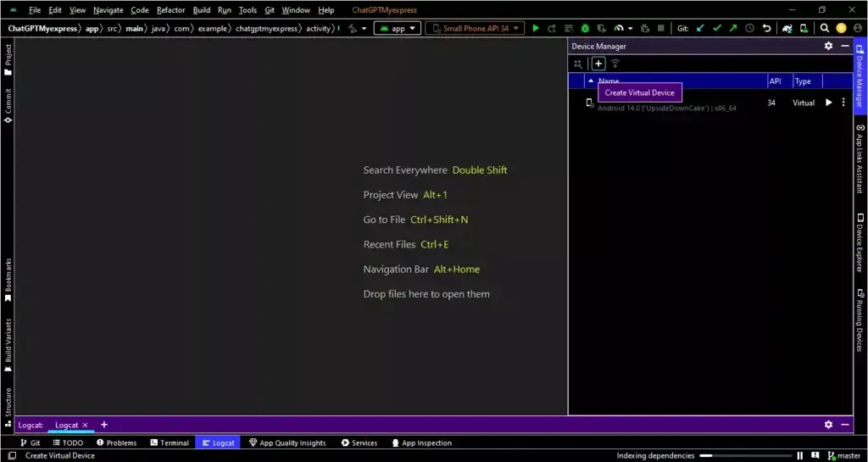
Task: Open the Project tool window
Action: coord(8,59)
